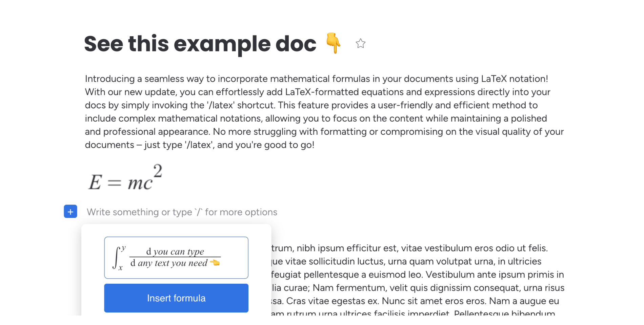Focus the LaTeX formula input box

176,258
